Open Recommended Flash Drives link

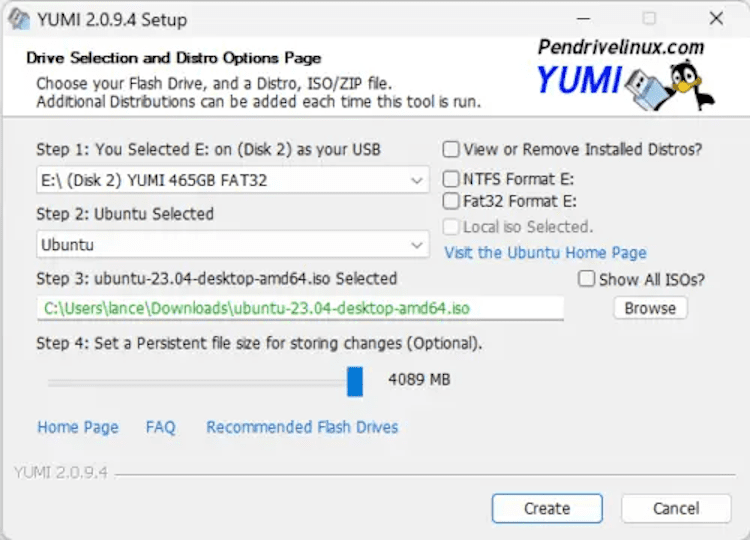tap(302, 427)
